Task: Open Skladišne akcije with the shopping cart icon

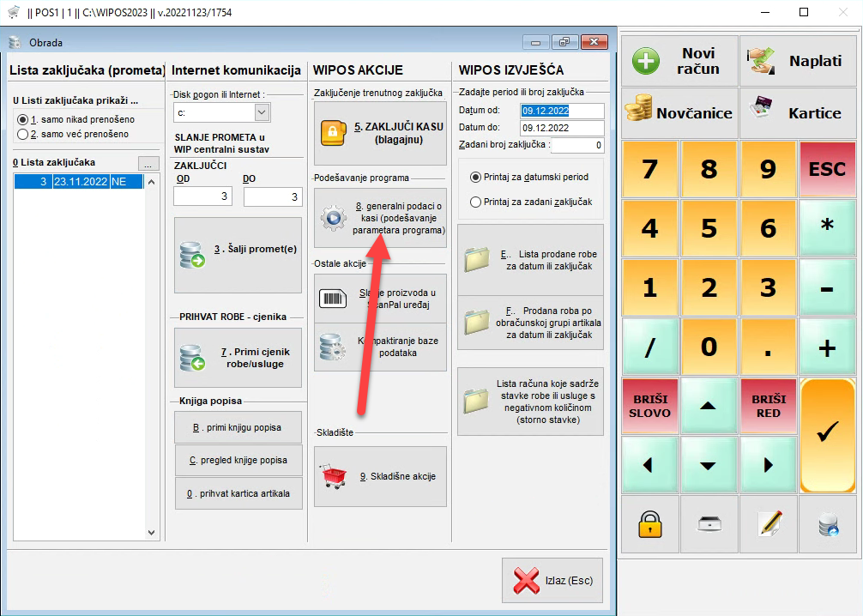Action: click(380, 476)
